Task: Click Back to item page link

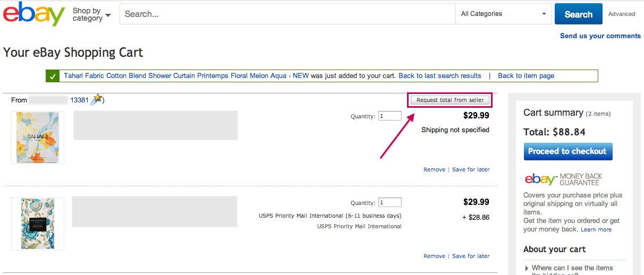Action: pos(526,76)
